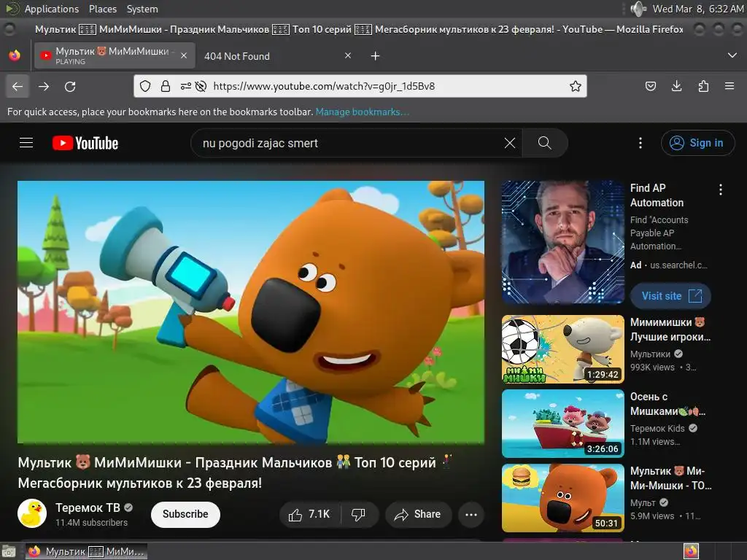This screenshot has height=560, width=747.
Task: Open a new tab with plus
Action: pyautogui.click(x=376, y=56)
